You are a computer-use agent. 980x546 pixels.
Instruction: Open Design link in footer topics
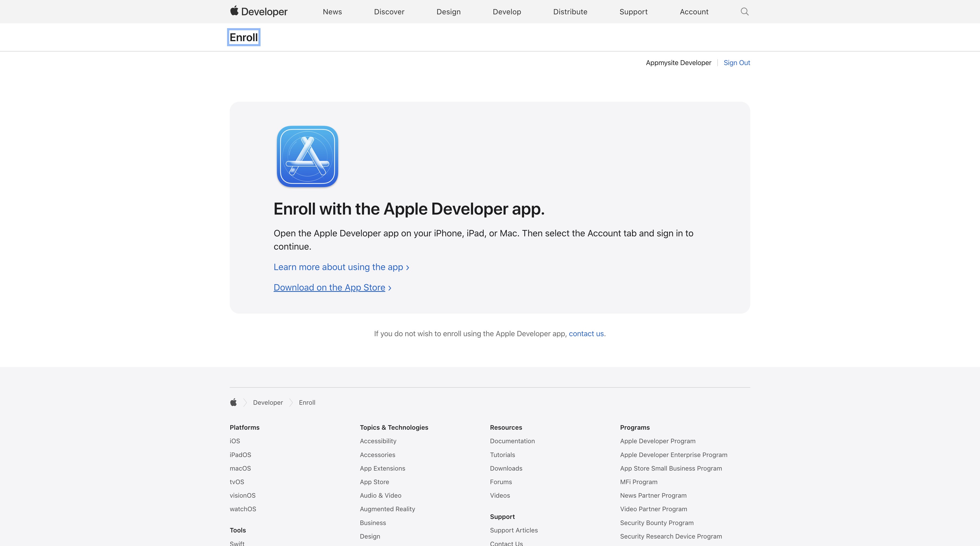pyautogui.click(x=370, y=536)
